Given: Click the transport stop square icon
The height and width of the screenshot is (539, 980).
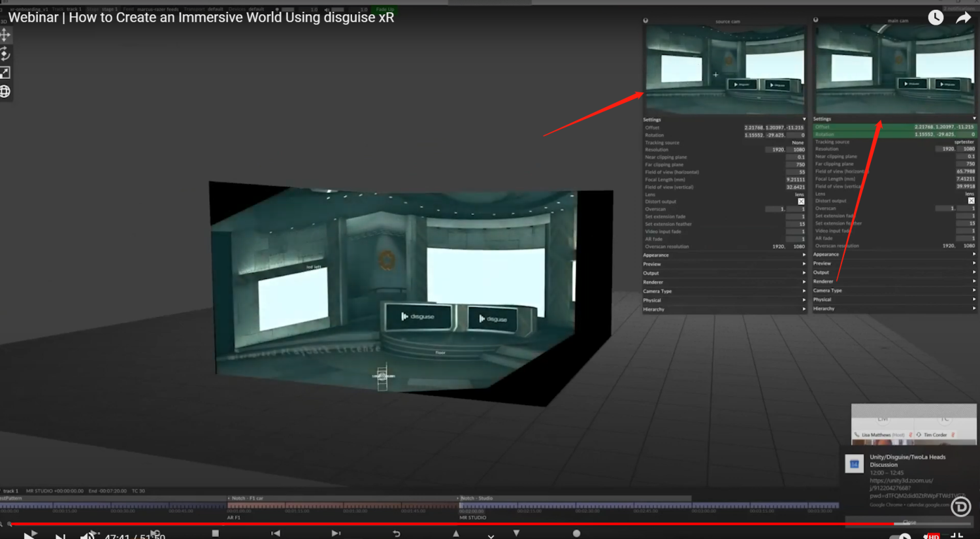Looking at the screenshot, I should pyautogui.click(x=215, y=533).
